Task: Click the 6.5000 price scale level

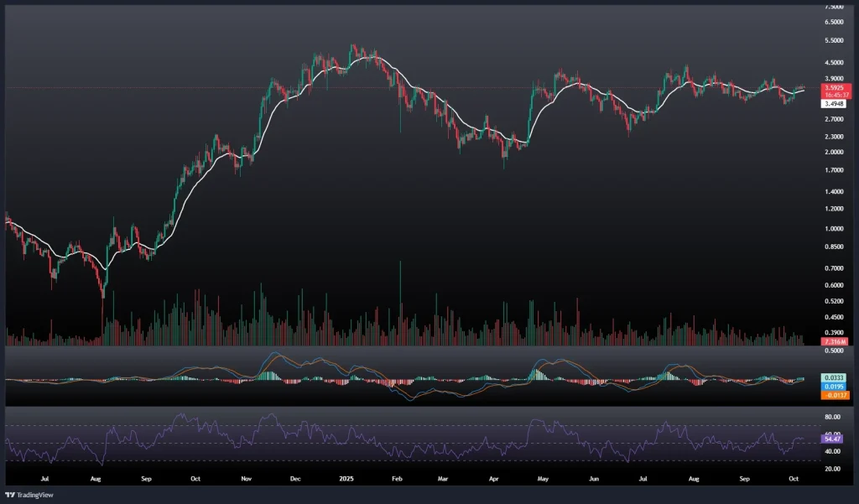Action: (x=834, y=22)
